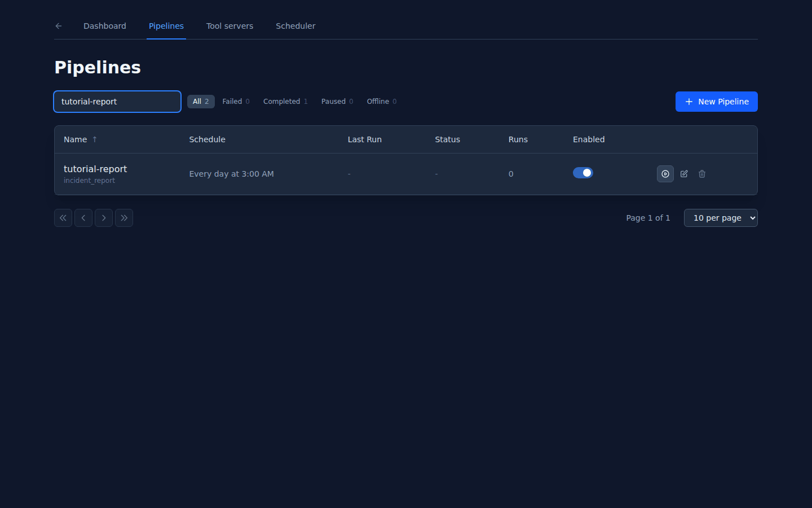Filter pipelines by Completed
Viewport: 812px width, 508px height.
285,102
